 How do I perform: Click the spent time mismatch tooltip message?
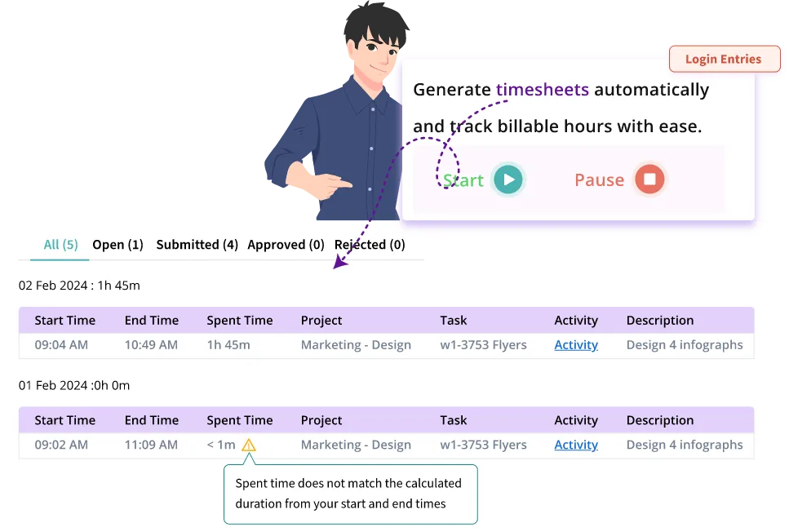point(350,494)
